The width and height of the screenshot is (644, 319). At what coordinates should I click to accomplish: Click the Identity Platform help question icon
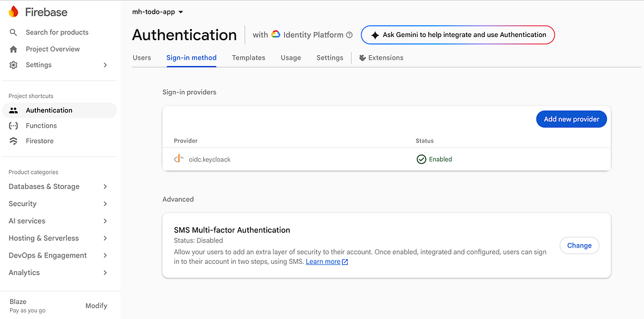pos(349,35)
